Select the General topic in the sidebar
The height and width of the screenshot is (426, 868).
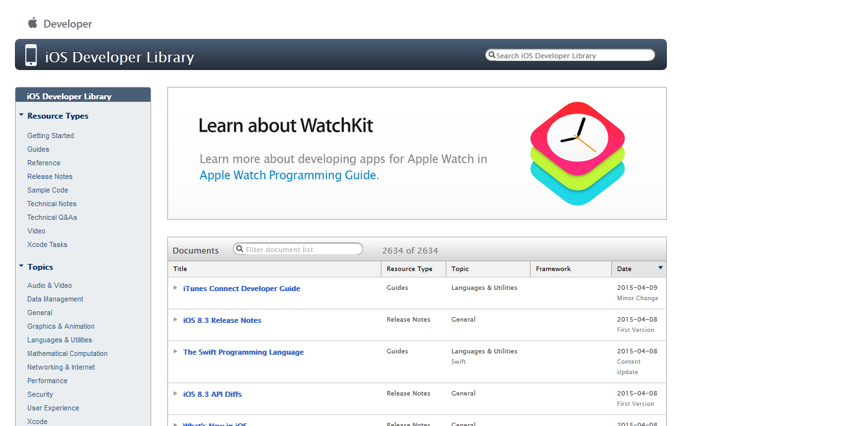pyautogui.click(x=40, y=313)
